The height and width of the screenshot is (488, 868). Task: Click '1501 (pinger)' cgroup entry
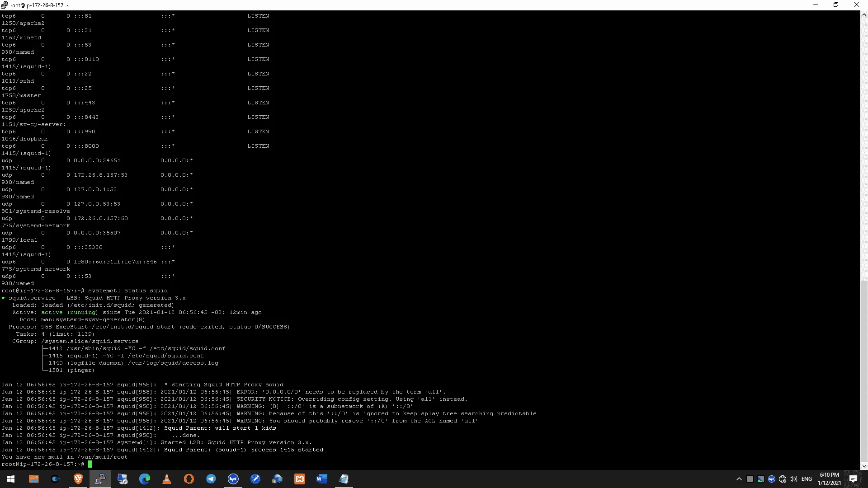coord(71,370)
